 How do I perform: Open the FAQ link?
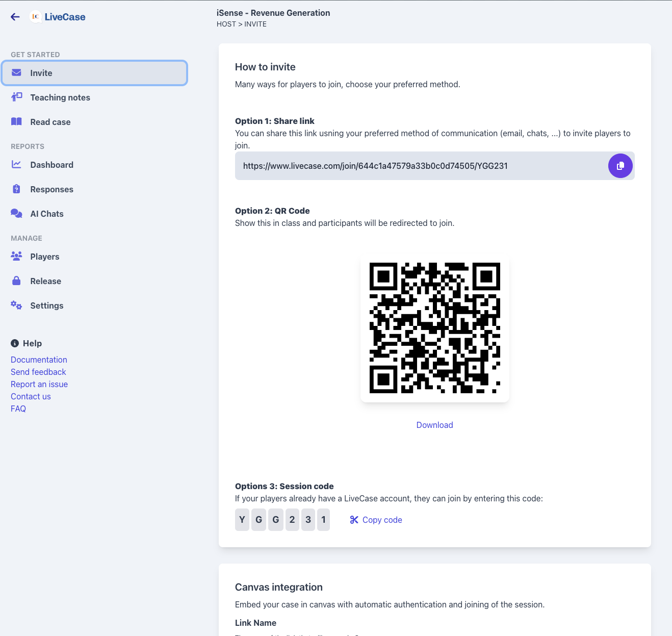click(x=18, y=409)
